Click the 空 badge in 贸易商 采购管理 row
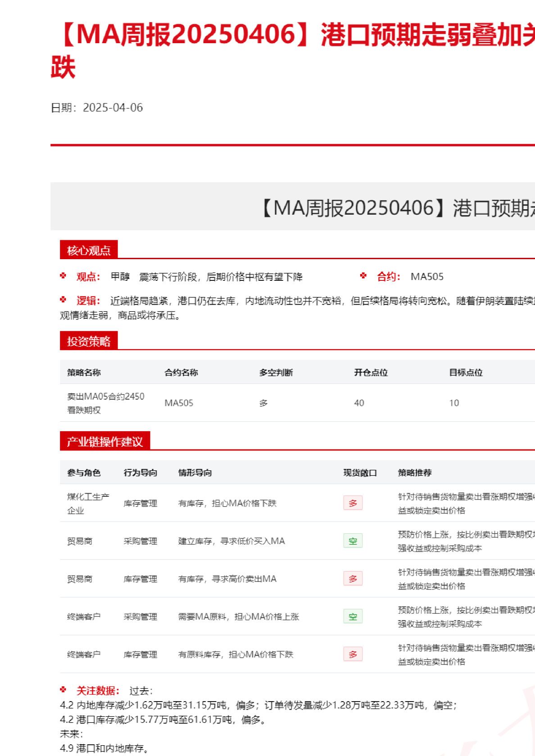 [353, 541]
